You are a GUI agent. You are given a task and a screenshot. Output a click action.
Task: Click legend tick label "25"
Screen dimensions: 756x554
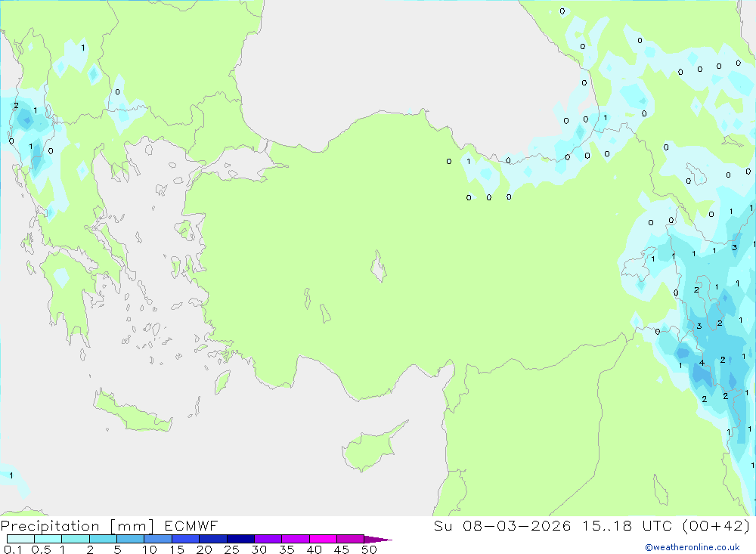231,549
